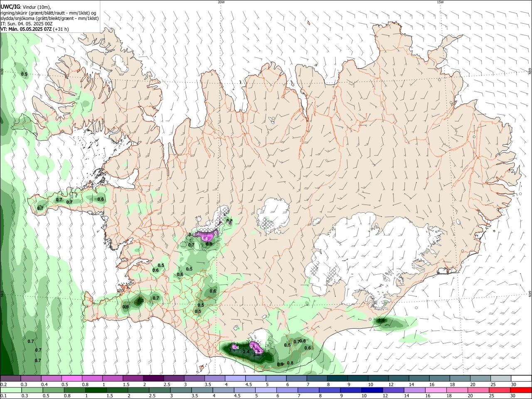Select the '3.1' precipitation value on south coast

coord(232,350)
